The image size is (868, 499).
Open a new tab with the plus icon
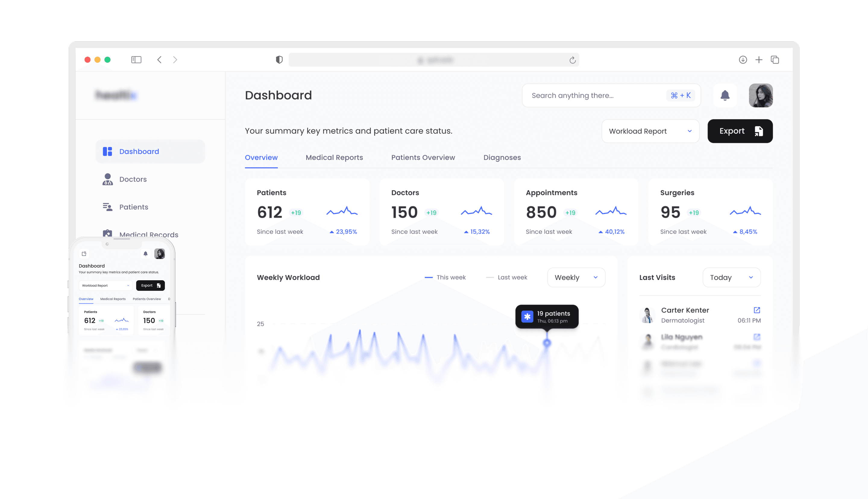click(x=759, y=60)
